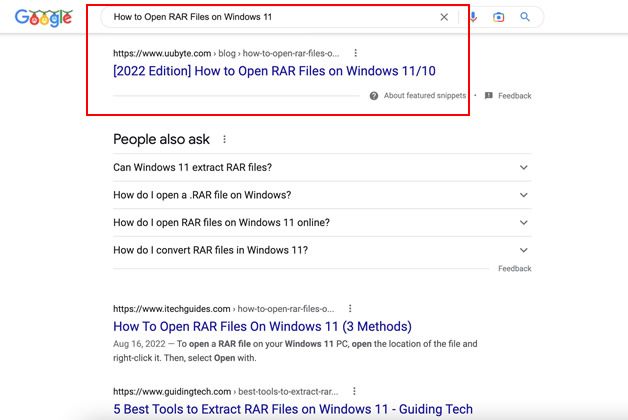Viewport: 628px width, 420px height.
Task: Click 'About featured snippets' link
Action: click(x=425, y=96)
